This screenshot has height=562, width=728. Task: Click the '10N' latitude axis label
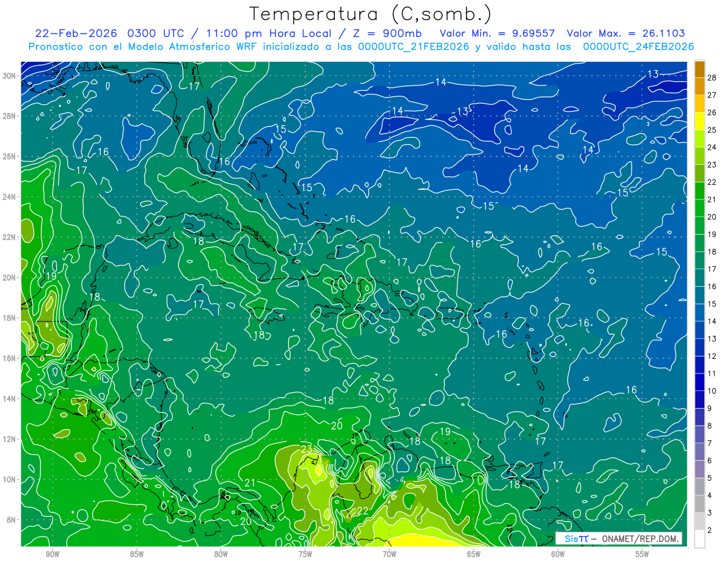click(9, 480)
